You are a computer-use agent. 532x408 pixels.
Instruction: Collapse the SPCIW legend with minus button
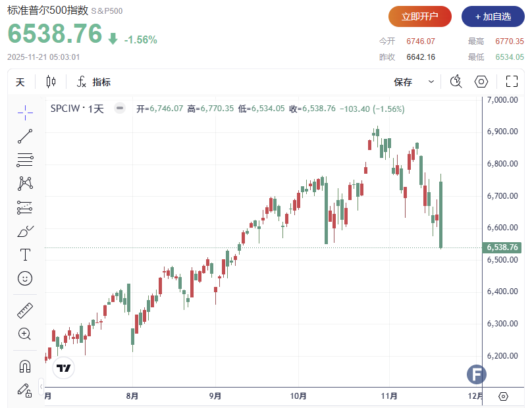tap(119, 109)
